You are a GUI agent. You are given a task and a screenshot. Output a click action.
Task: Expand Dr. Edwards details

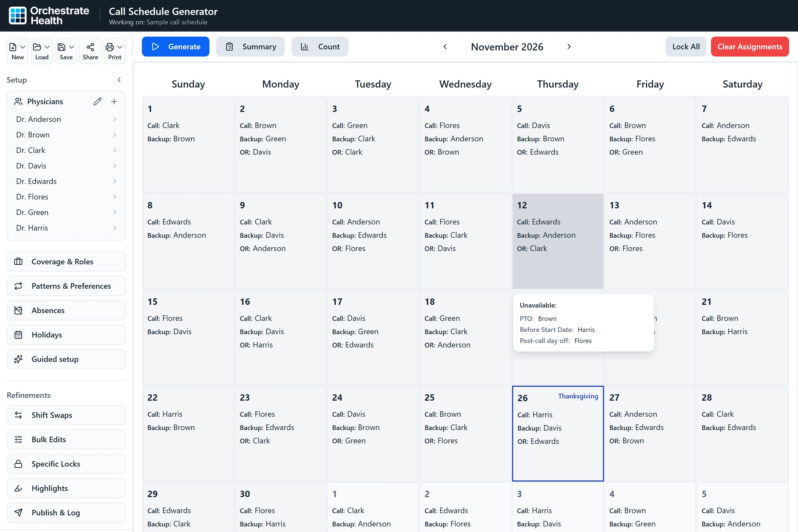point(115,181)
